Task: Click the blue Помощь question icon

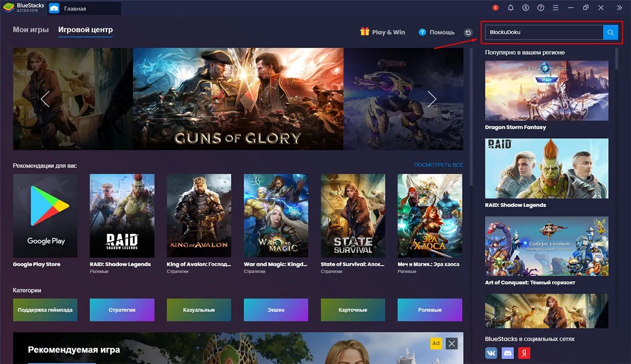Action: (422, 32)
